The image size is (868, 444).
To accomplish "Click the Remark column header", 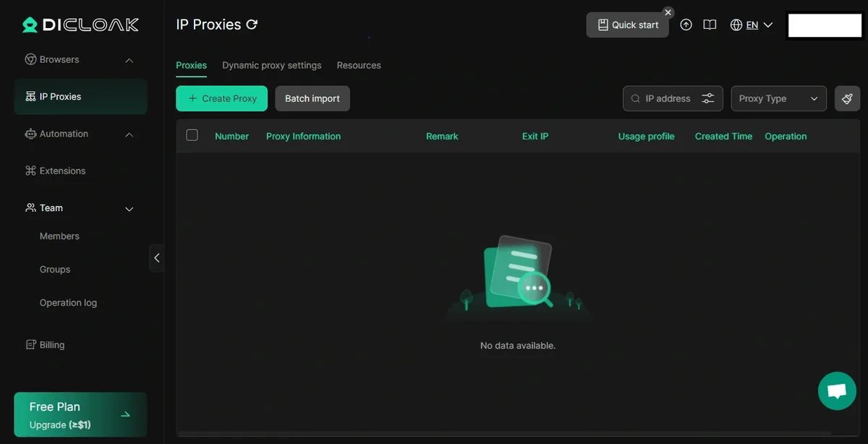I will [442, 136].
